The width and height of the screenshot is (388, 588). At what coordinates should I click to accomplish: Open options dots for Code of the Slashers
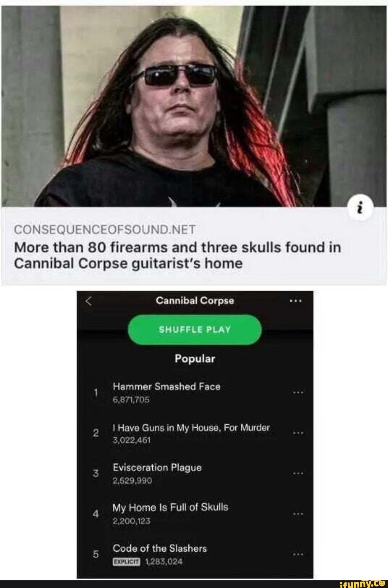(x=298, y=555)
